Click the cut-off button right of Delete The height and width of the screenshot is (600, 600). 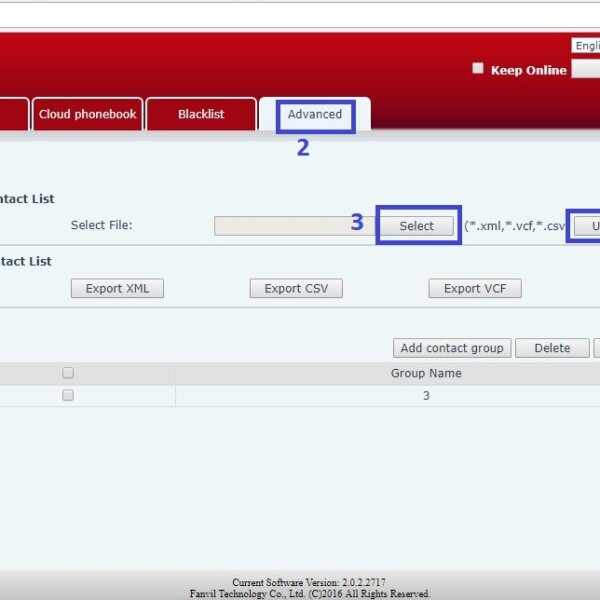(596, 348)
